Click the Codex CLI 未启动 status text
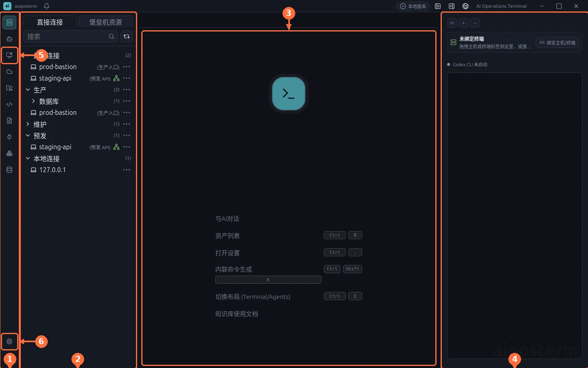Screen dimensions: 588x368 pos(470,65)
